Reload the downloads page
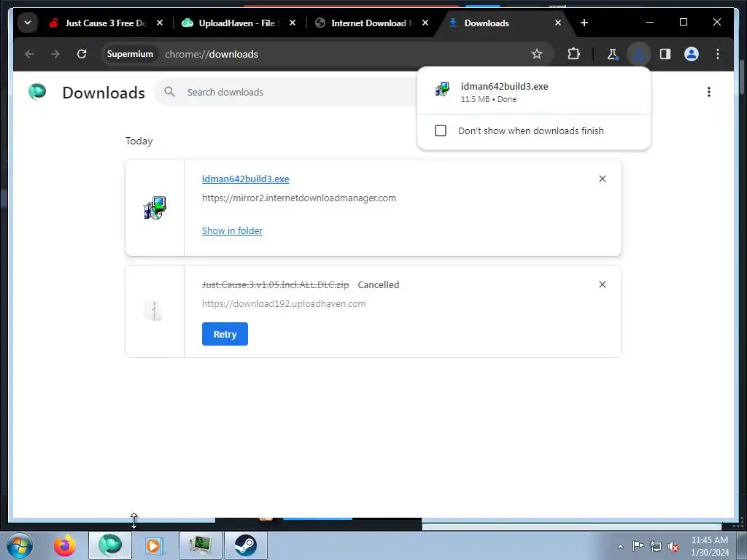This screenshot has height=560, width=747. (82, 54)
